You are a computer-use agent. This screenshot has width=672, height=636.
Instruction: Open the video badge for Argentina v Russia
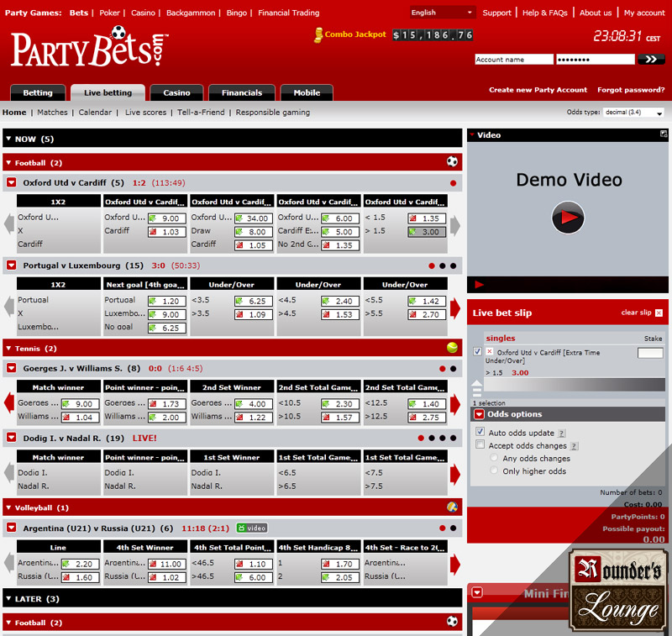coord(252,528)
